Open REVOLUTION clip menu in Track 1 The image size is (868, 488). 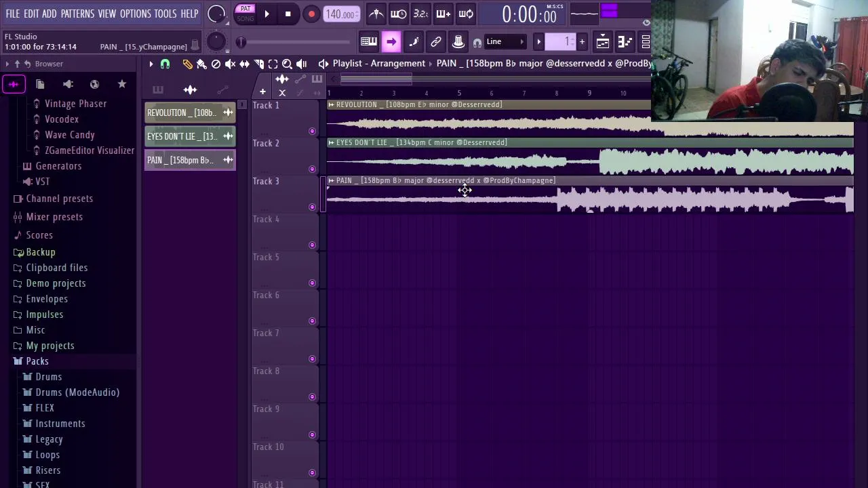pos(331,104)
